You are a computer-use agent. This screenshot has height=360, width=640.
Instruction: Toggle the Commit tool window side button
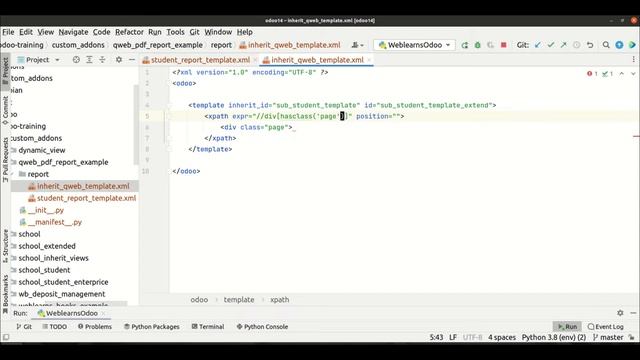coord(5,110)
